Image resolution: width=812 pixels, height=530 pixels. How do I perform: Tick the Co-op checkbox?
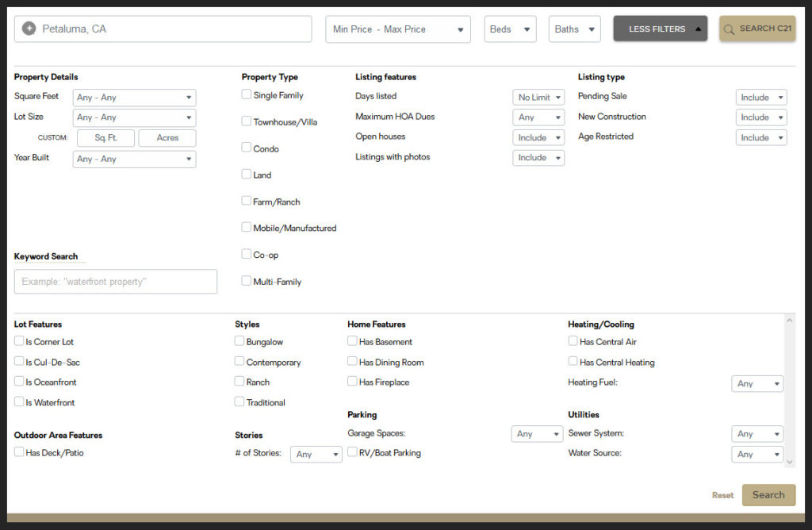point(246,254)
